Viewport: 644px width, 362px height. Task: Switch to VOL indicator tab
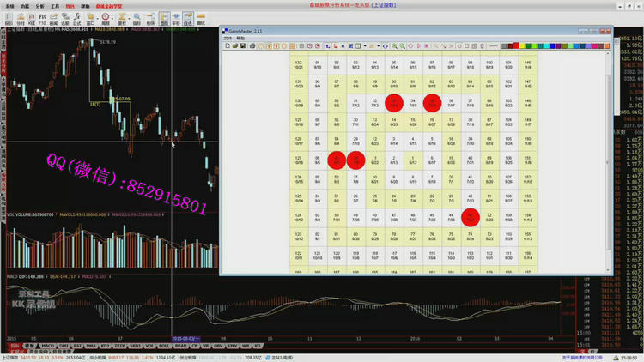(149, 346)
